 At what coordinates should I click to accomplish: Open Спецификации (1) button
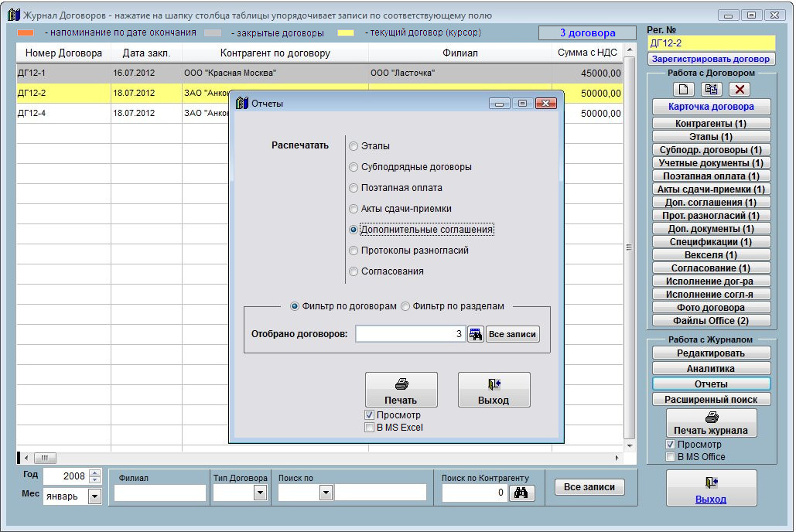pos(711,242)
